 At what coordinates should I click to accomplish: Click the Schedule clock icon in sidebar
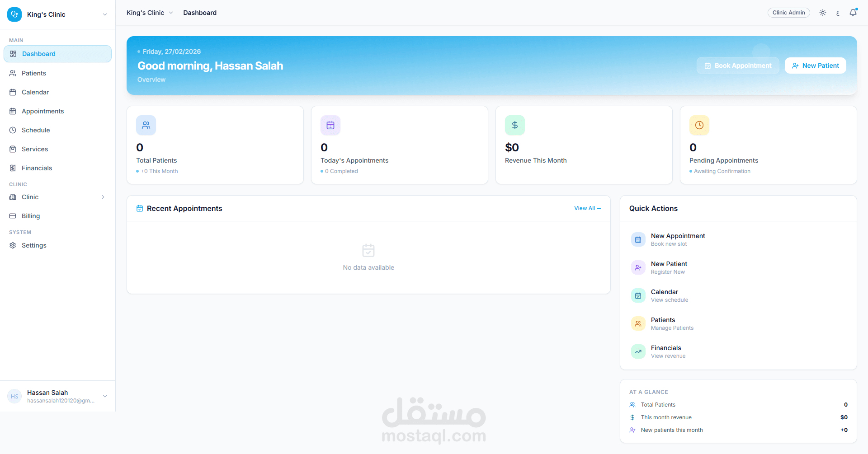(x=13, y=130)
